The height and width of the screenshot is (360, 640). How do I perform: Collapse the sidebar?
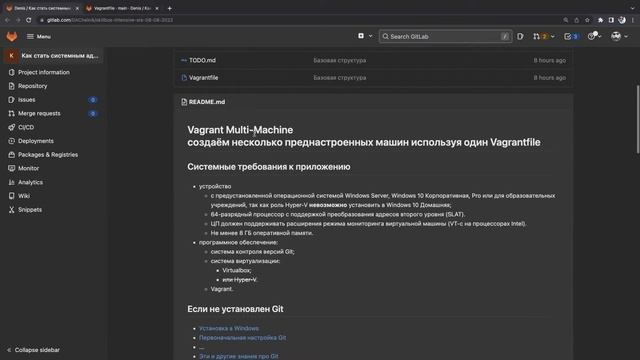click(x=33, y=350)
